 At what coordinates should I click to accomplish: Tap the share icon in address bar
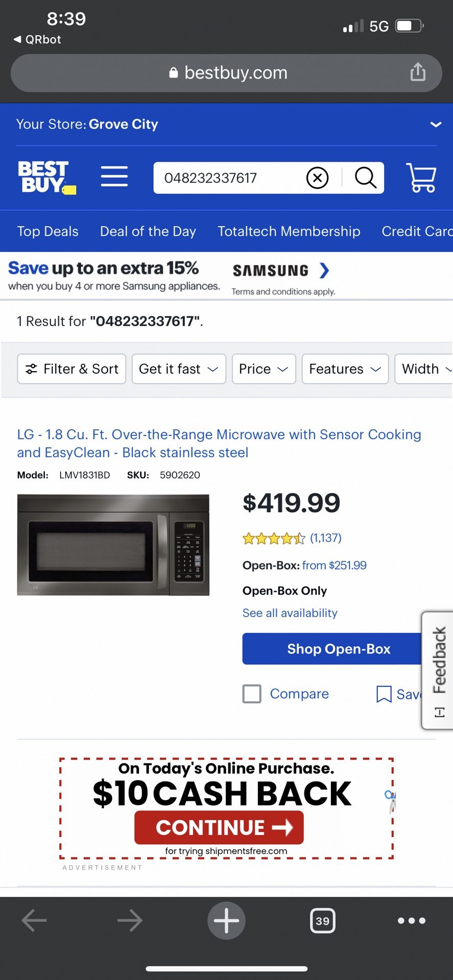[x=417, y=72]
